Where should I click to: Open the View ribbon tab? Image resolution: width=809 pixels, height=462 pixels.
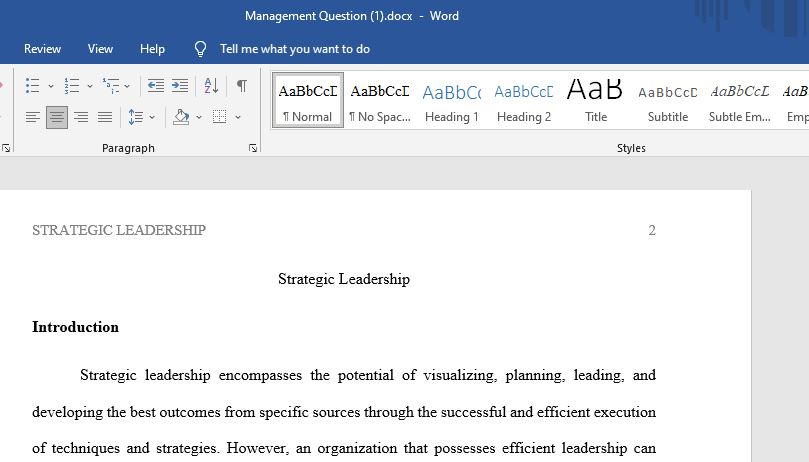click(100, 49)
